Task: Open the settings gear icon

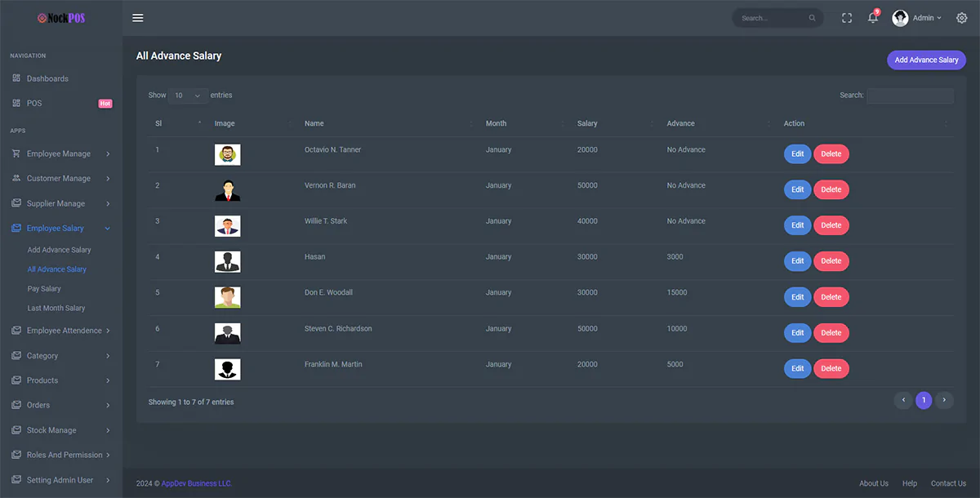Action: (961, 18)
